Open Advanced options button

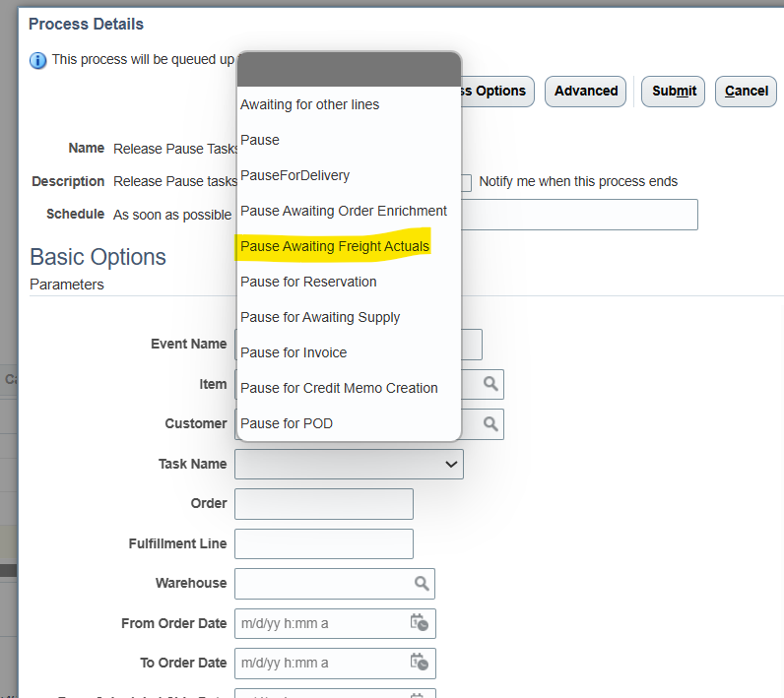[x=585, y=91]
